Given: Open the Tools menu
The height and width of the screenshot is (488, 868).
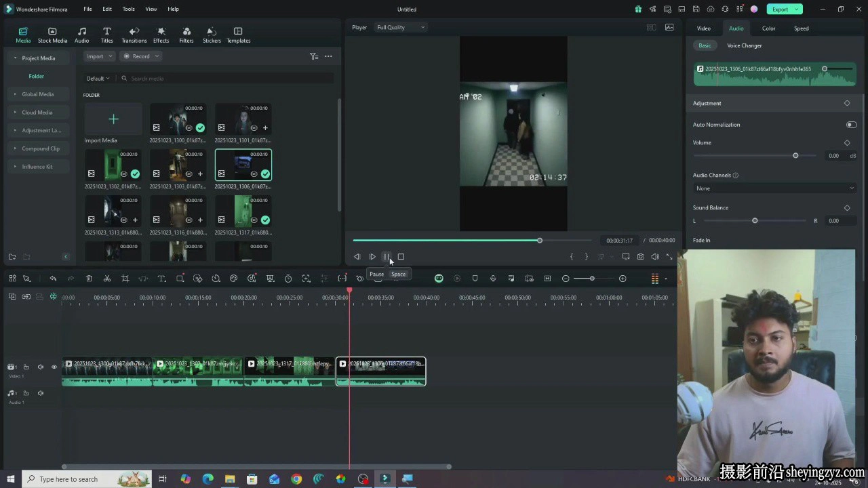Looking at the screenshot, I should tap(128, 9).
